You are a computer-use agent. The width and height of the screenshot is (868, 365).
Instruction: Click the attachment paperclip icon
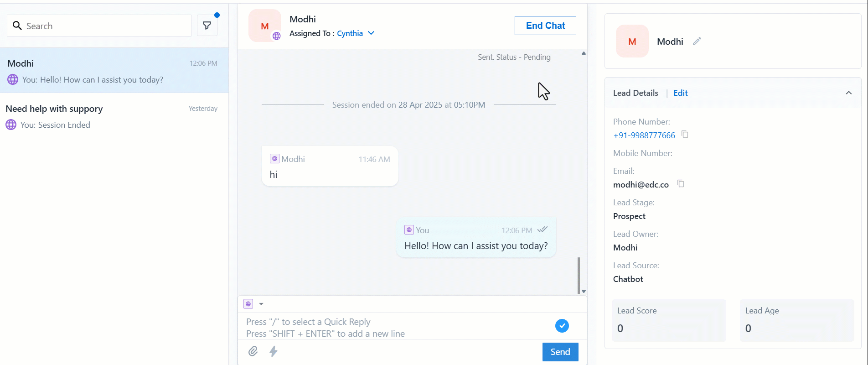(x=253, y=351)
